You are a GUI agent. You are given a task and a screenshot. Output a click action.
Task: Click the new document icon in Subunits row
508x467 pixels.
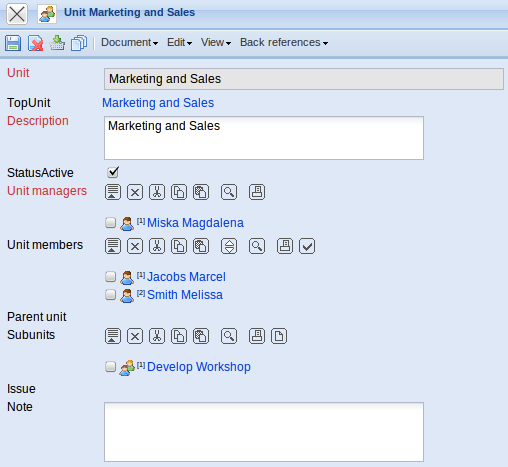pos(279,336)
